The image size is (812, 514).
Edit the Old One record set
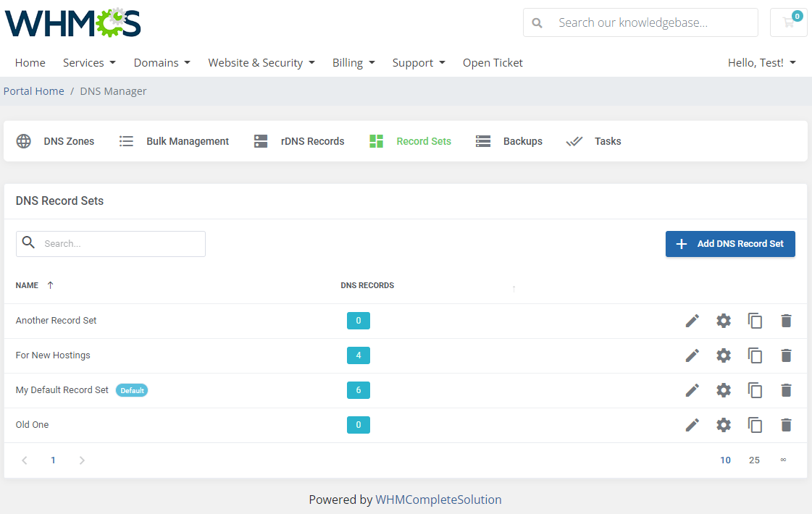tap(692, 425)
